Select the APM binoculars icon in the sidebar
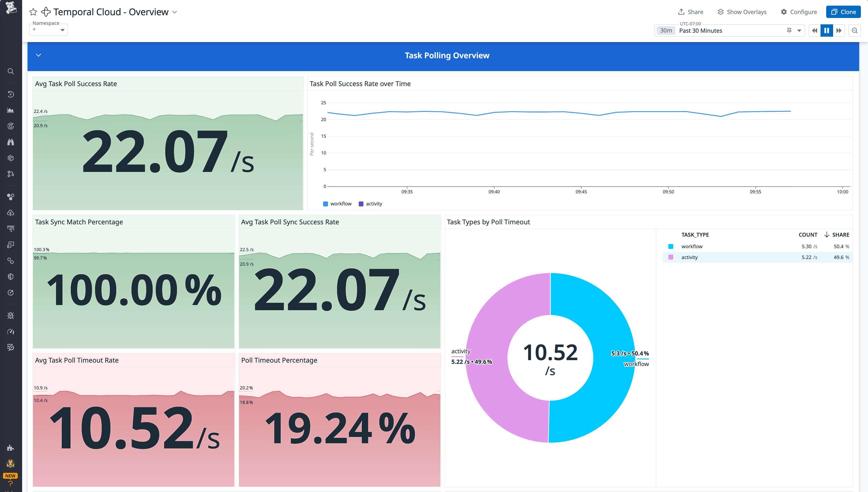The width and height of the screenshot is (868, 492). (x=11, y=142)
